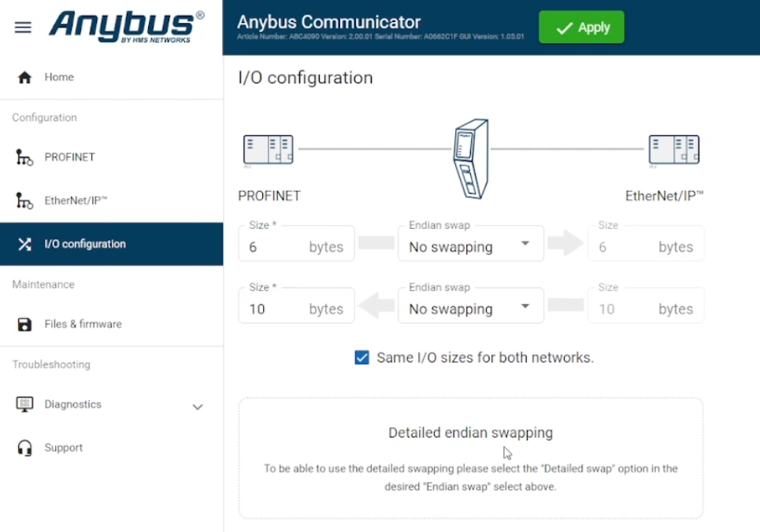Open first Endian swap dropdown
The width and height of the screenshot is (760, 532).
(x=471, y=244)
